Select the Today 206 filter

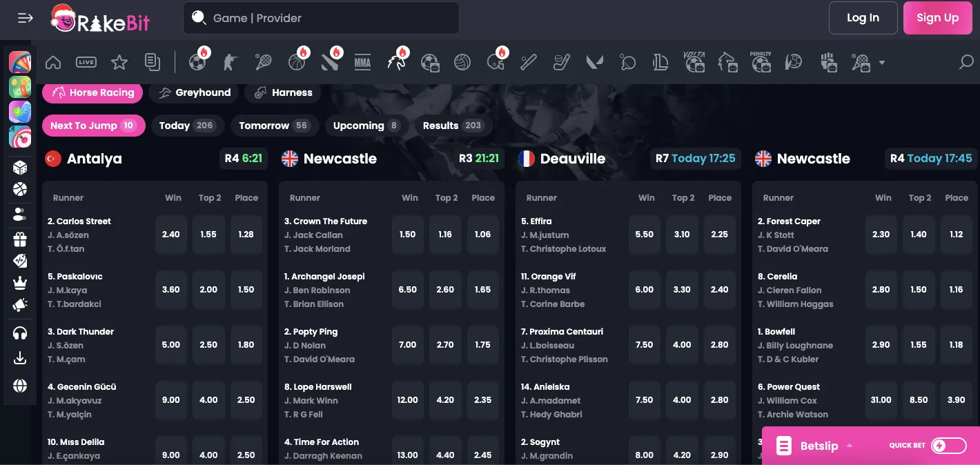point(187,126)
